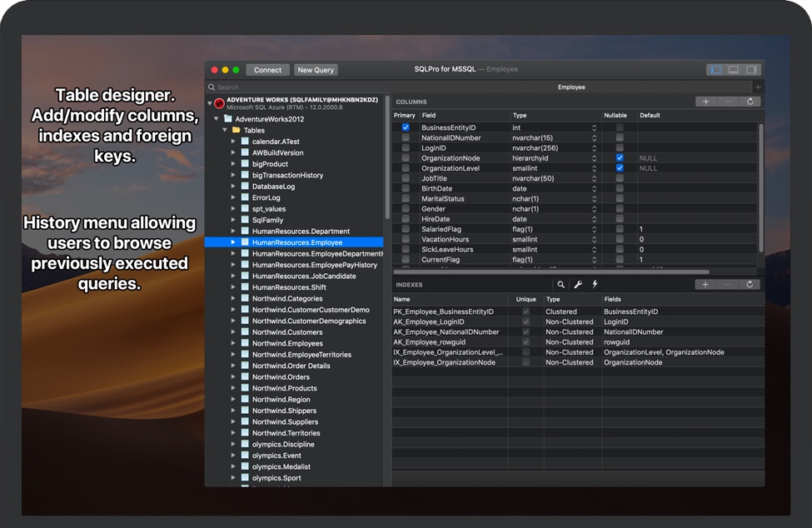Collapse the Tables folder
This screenshot has height=528, width=812.
tap(223, 131)
